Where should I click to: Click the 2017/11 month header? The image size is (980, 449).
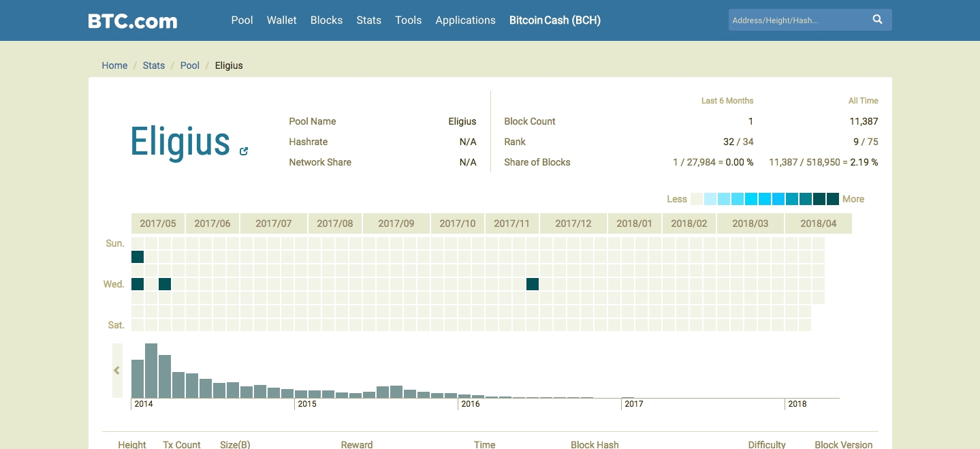pos(512,223)
